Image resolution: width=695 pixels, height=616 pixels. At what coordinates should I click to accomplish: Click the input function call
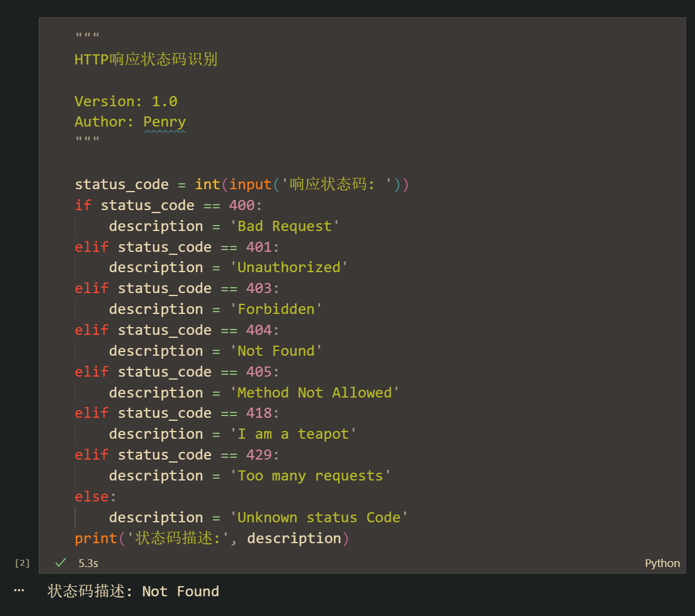[x=251, y=185]
